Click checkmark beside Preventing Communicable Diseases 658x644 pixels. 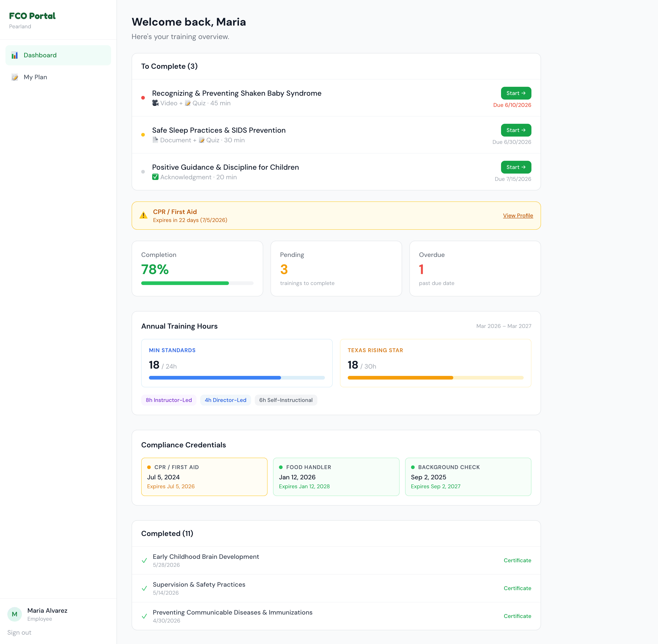[144, 616]
